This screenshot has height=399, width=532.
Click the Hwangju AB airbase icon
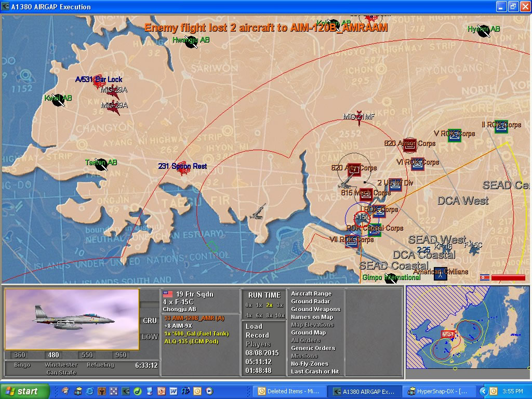tap(192, 43)
